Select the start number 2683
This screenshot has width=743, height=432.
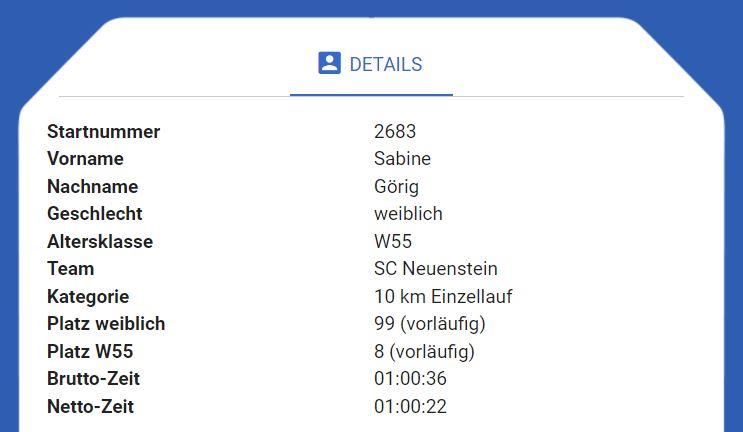395,131
